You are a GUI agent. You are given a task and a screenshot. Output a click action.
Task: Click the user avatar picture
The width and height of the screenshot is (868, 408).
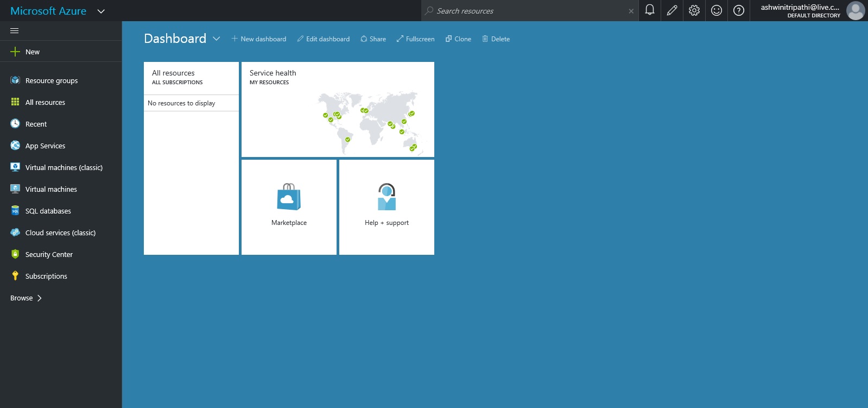point(856,10)
